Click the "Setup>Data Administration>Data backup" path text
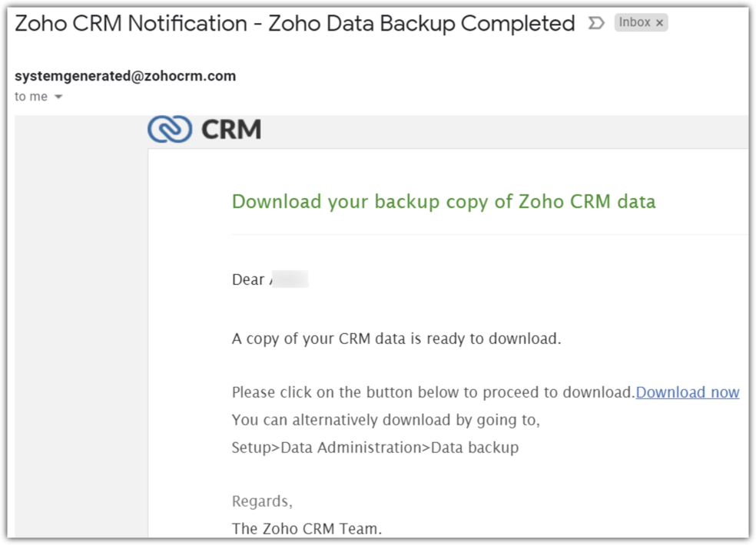 [x=375, y=448]
